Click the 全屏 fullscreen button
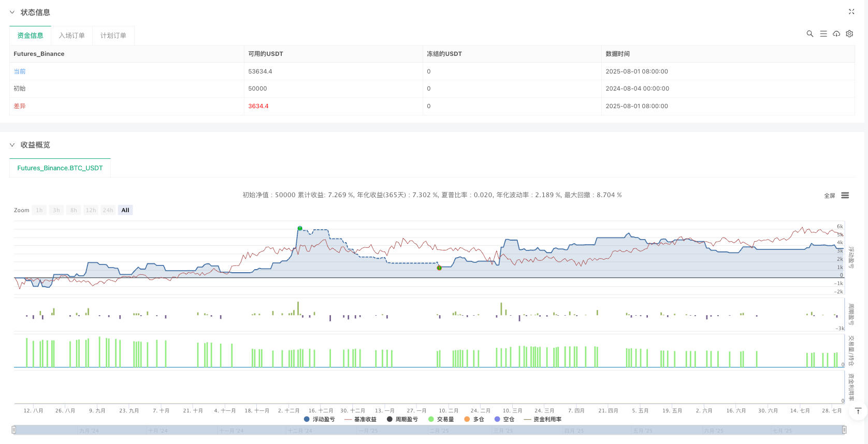This screenshot has height=444, width=868. click(830, 196)
